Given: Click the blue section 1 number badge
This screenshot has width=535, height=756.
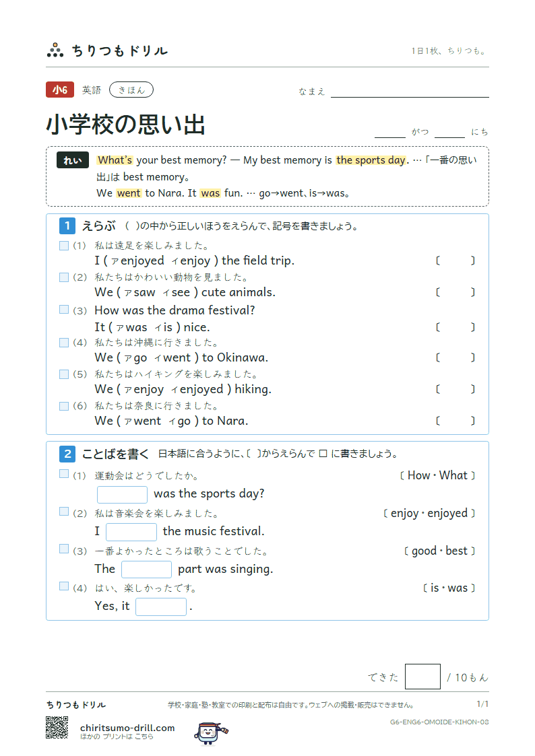Looking at the screenshot, I should coord(67,226).
